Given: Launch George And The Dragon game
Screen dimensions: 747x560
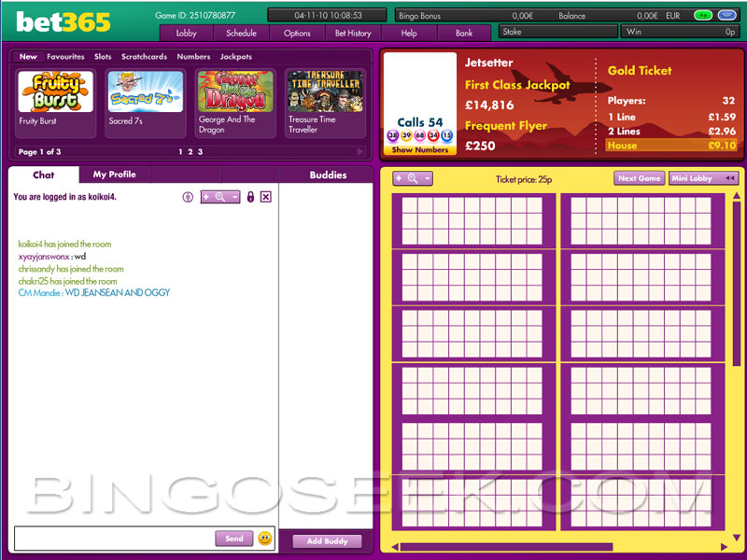Looking at the screenshot, I should [x=235, y=103].
